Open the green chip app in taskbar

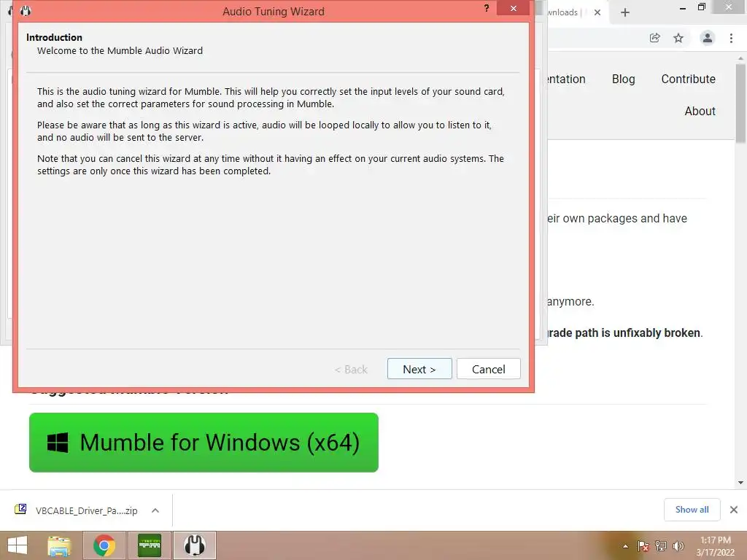(x=150, y=545)
